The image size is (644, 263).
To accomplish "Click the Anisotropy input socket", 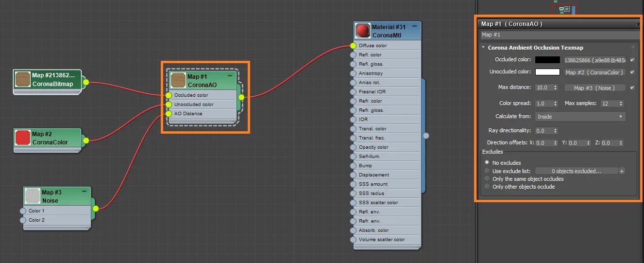I will coord(353,73).
